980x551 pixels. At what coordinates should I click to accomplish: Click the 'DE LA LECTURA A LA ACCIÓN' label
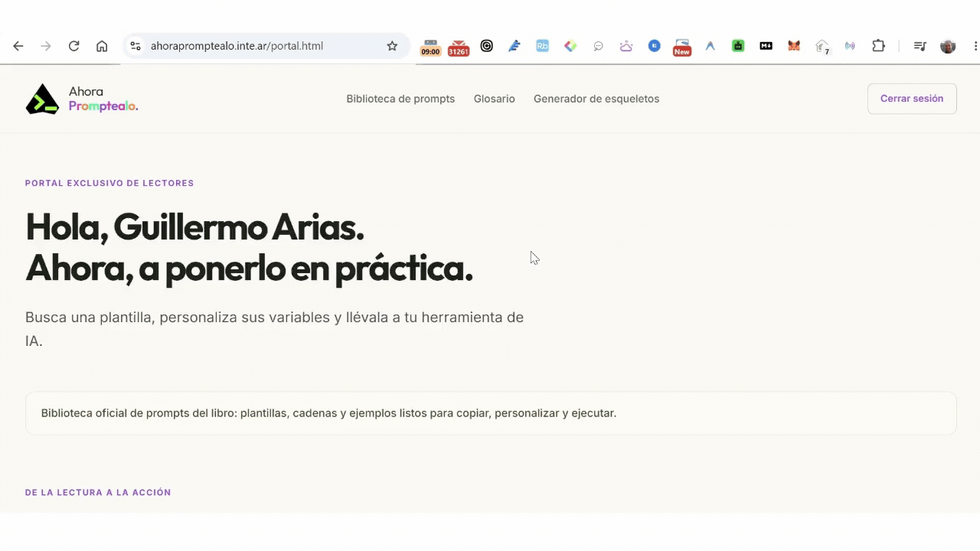pyautogui.click(x=98, y=492)
